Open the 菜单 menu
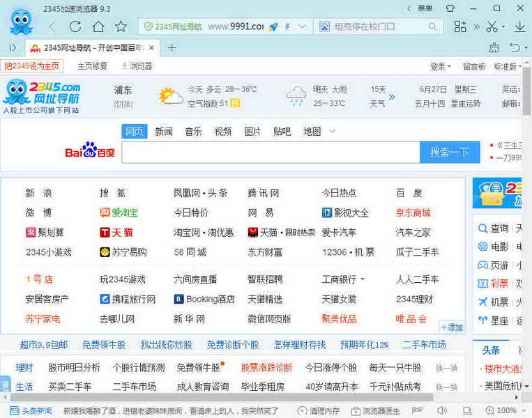The width and height of the screenshot is (532, 418). pyautogui.click(x=425, y=8)
